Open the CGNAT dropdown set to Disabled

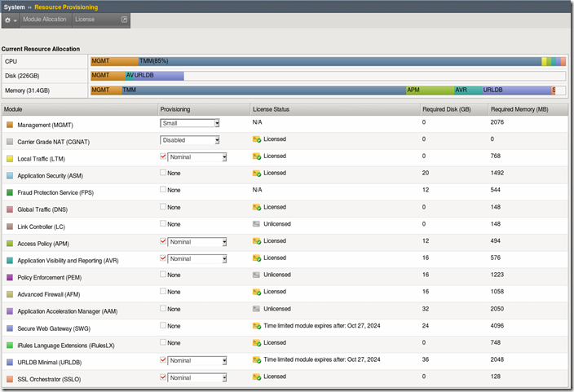coord(190,140)
